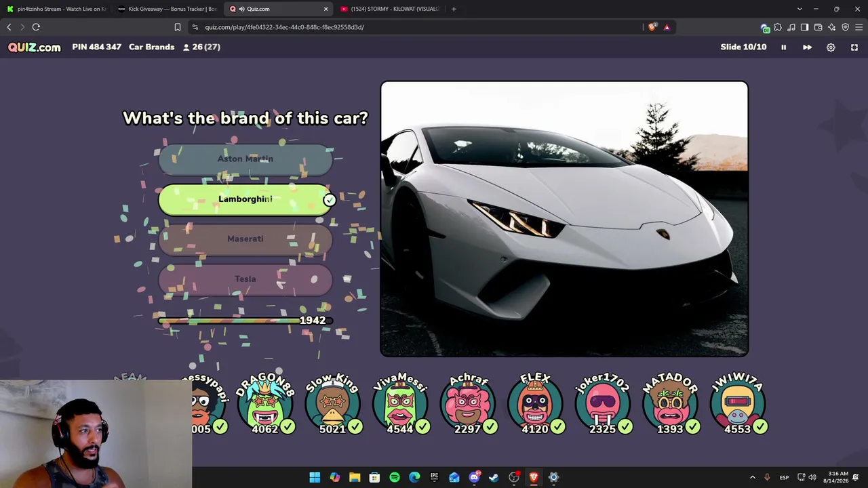Click the Achraf player avatar
The width and height of the screenshot is (868, 488).
click(468, 405)
